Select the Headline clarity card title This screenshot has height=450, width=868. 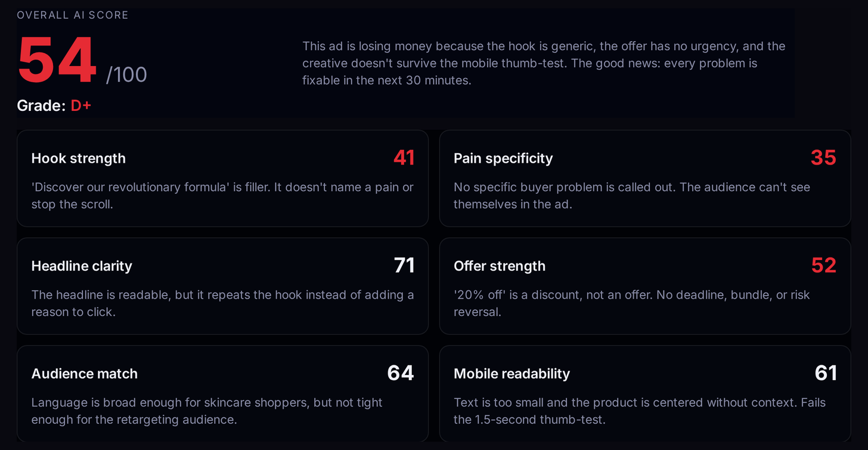tap(82, 266)
